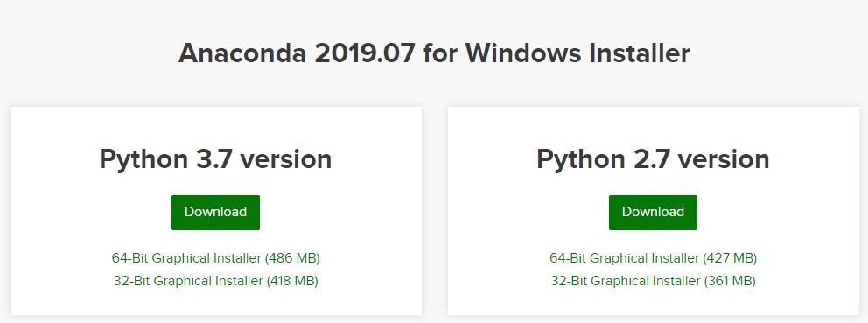Open 64-Bit Graphical Installer (427 MB) link
The image size is (868, 323).
point(654,258)
